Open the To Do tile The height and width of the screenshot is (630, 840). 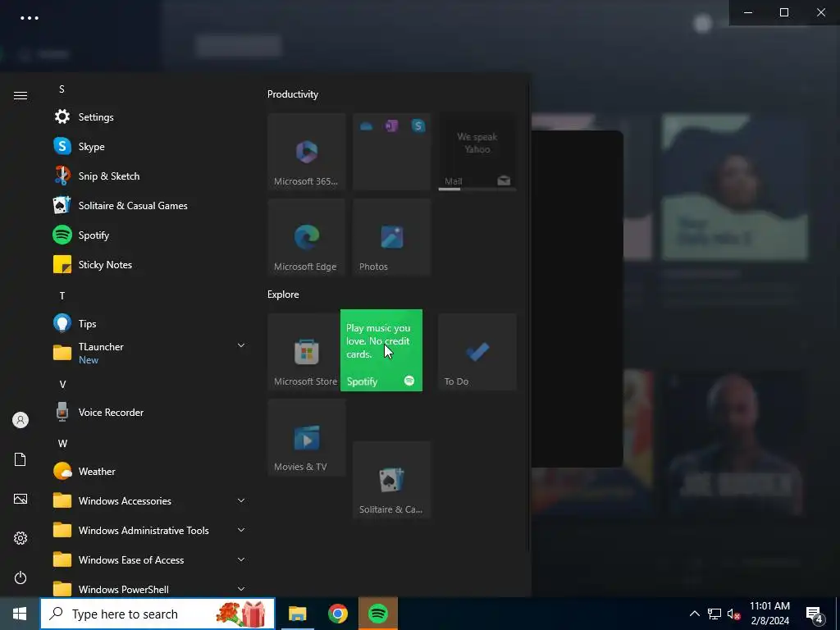pos(477,352)
